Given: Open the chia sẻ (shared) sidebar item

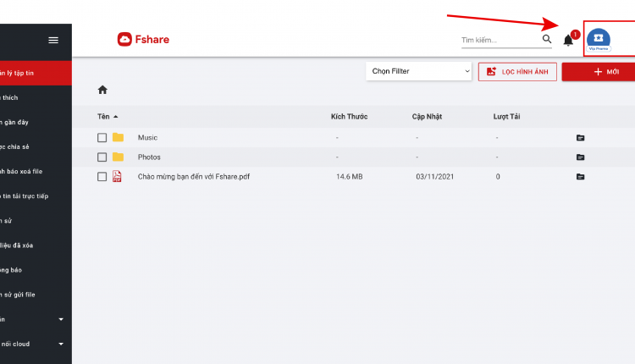Looking at the screenshot, I should point(36,147).
